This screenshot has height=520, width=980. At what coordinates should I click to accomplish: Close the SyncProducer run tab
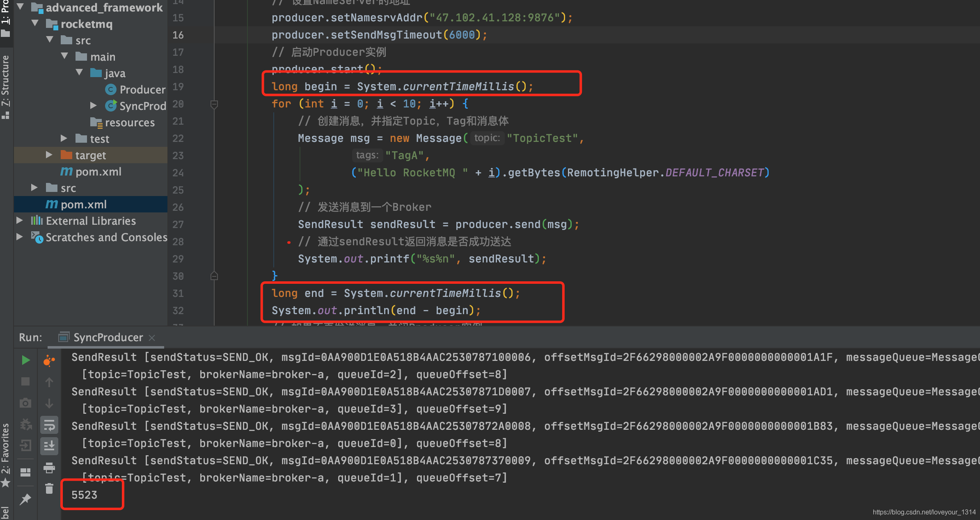[x=152, y=338]
